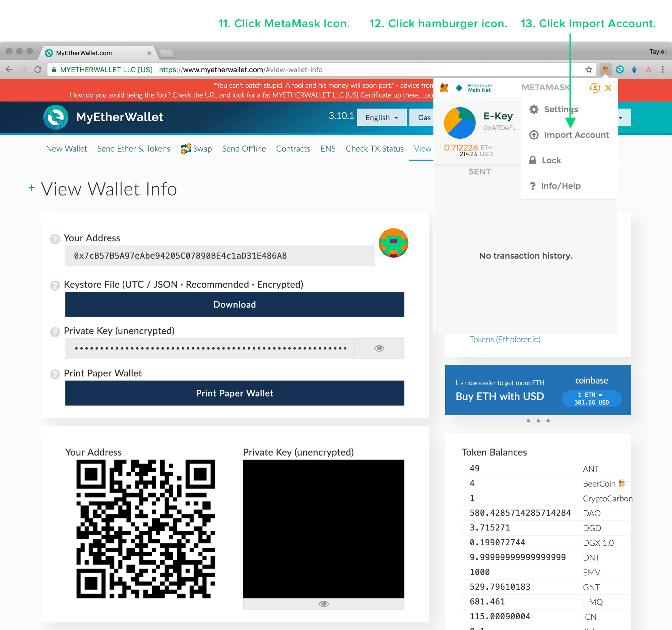Click the 1 ETH ≈ 301.66 USD pill
The image size is (672, 630).
click(x=592, y=398)
